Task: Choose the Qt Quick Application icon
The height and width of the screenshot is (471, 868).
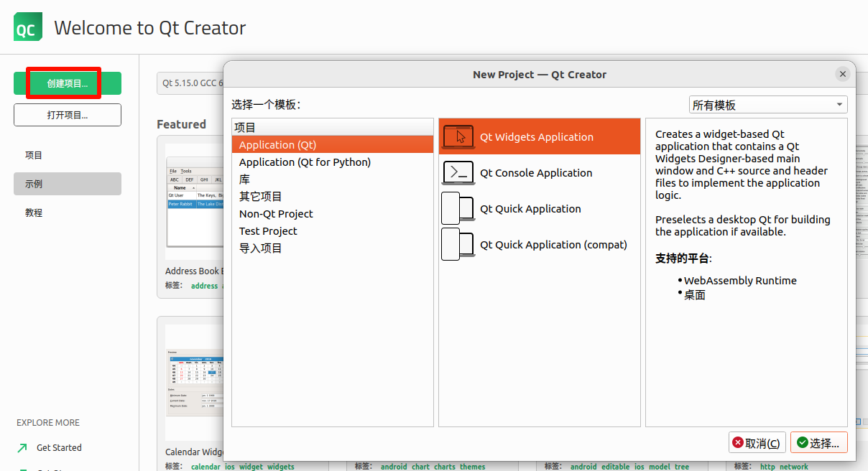Action: [x=458, y=208]
